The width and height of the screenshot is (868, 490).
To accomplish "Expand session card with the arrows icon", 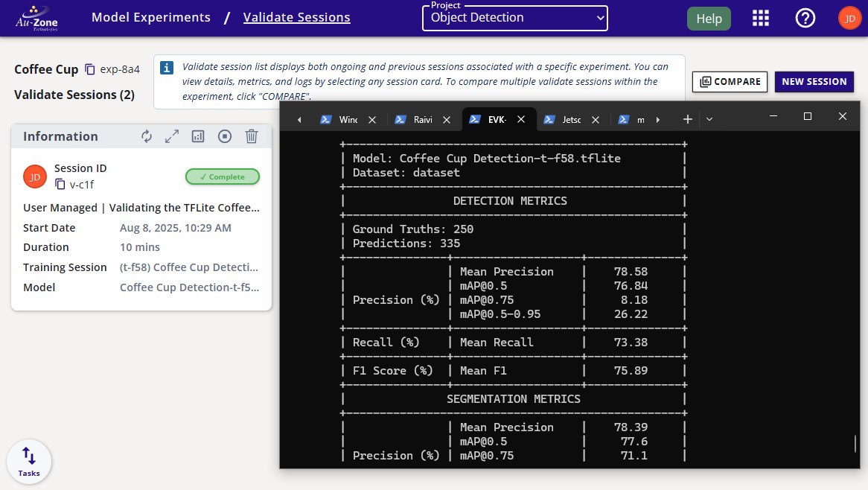I will (172, 136).
